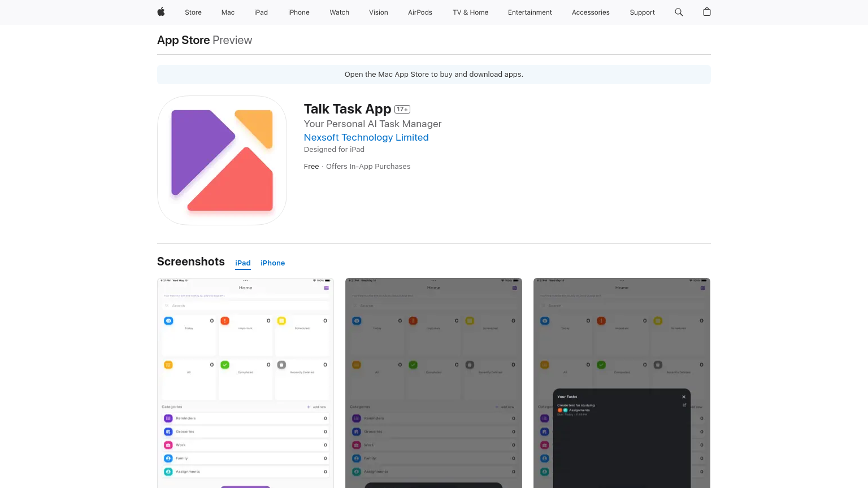Click the Search bar in first screenshot

click(245, 306)
